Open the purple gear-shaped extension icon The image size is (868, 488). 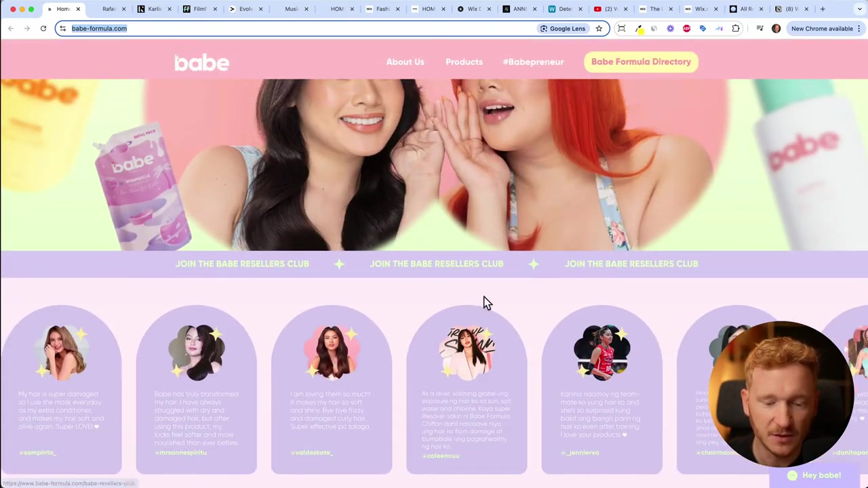point(670,28)
